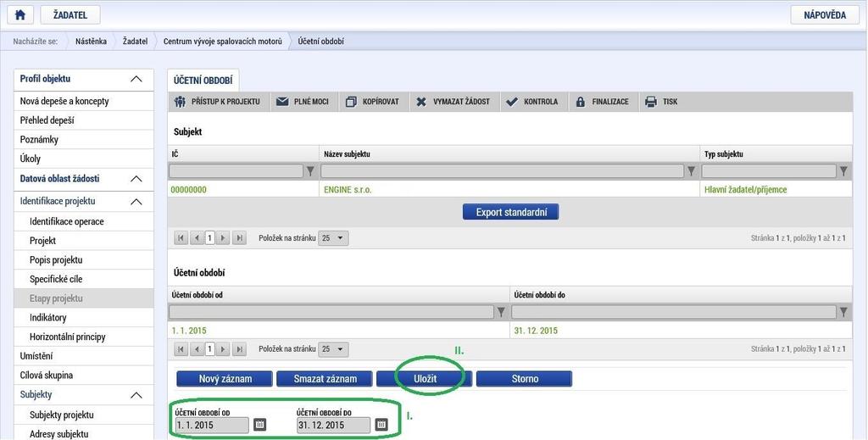Go to the home page icon
The width and height of the screenshot is (868, 440).
[20, 15]
